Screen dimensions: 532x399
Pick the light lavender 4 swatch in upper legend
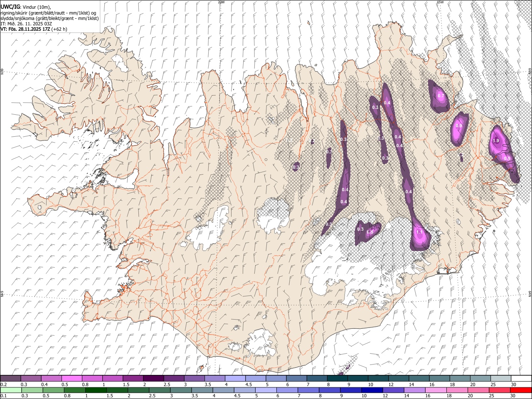(235, 378)
